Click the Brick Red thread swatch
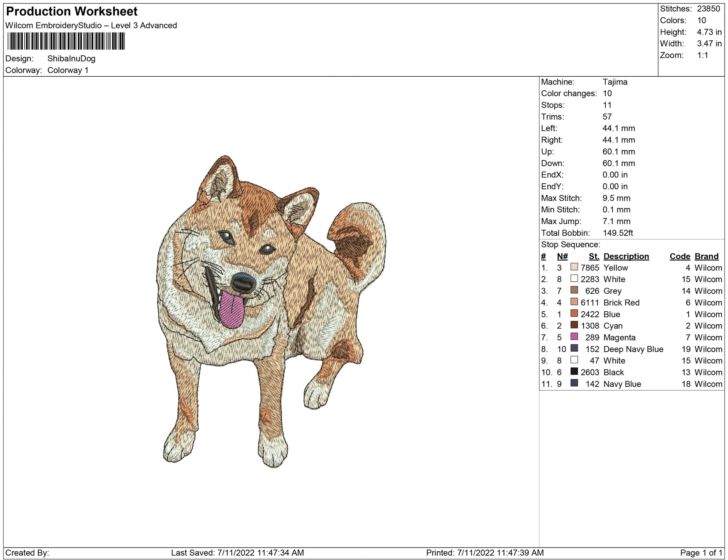 574,302
